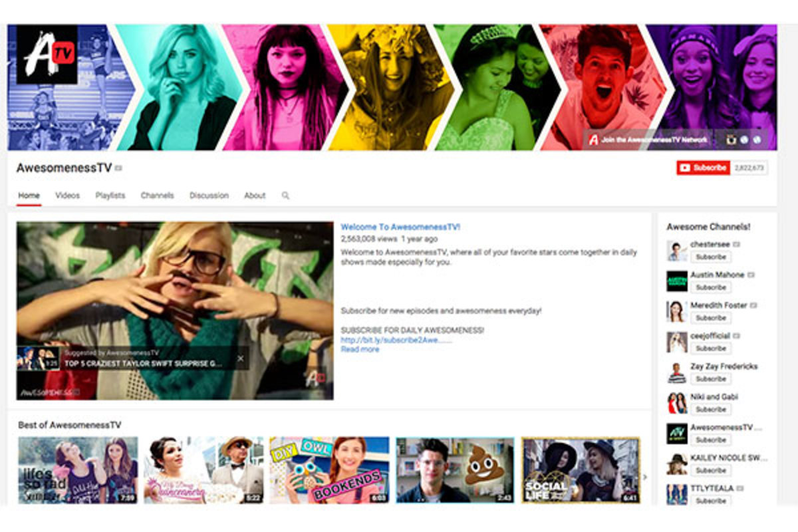Click Zay Zay Fredericks channel avatar
This screenshot has width=798, height=532.
tap(676, 372)
